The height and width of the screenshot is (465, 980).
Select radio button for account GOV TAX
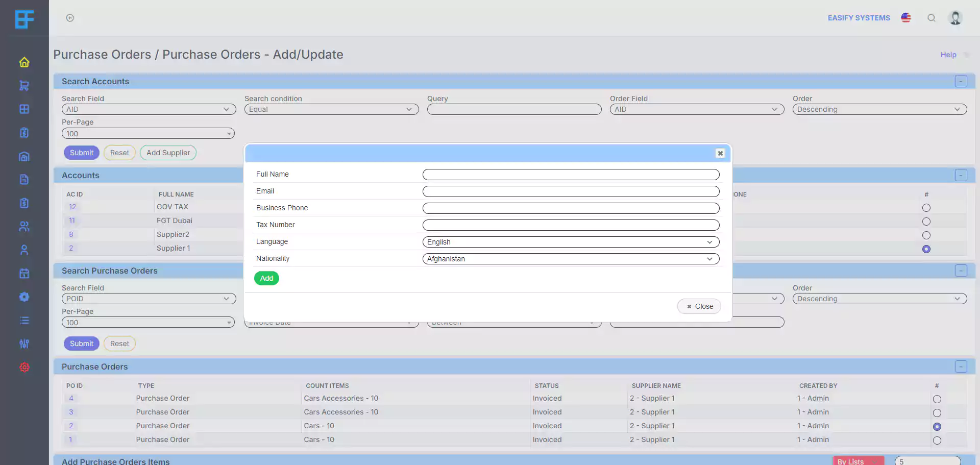click(926, 208)
